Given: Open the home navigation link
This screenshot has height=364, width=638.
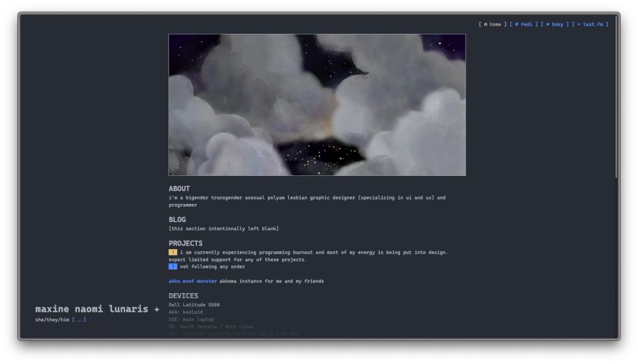Looking at the screenshot, I should 493,24.
